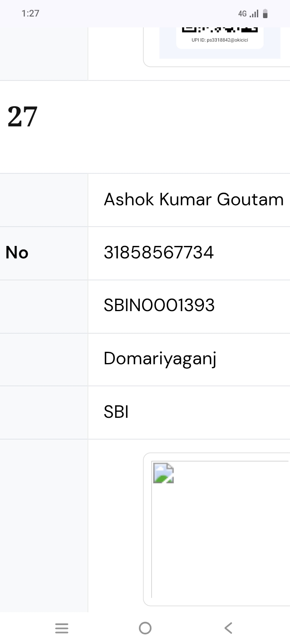Tap the 4G network indicator
290x644 pixels.
coord(242,14)
